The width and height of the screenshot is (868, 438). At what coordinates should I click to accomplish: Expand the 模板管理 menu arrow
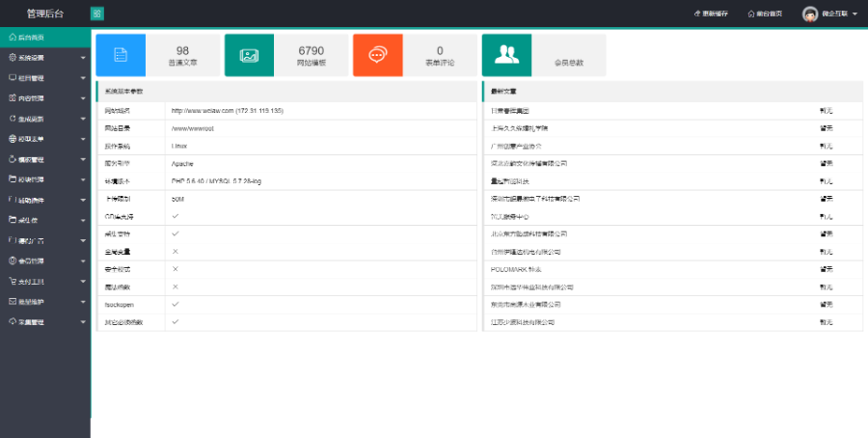(x=83, y=159)
